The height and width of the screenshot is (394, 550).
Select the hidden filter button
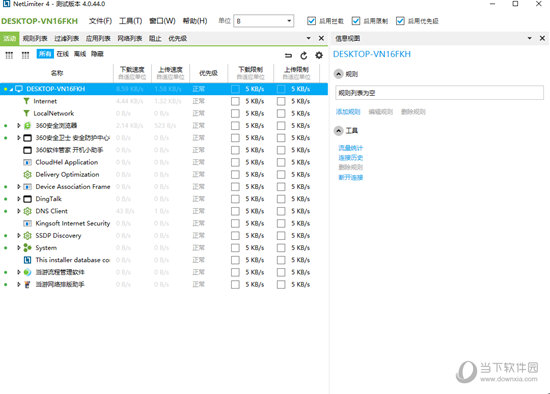(x=97, y=54)
